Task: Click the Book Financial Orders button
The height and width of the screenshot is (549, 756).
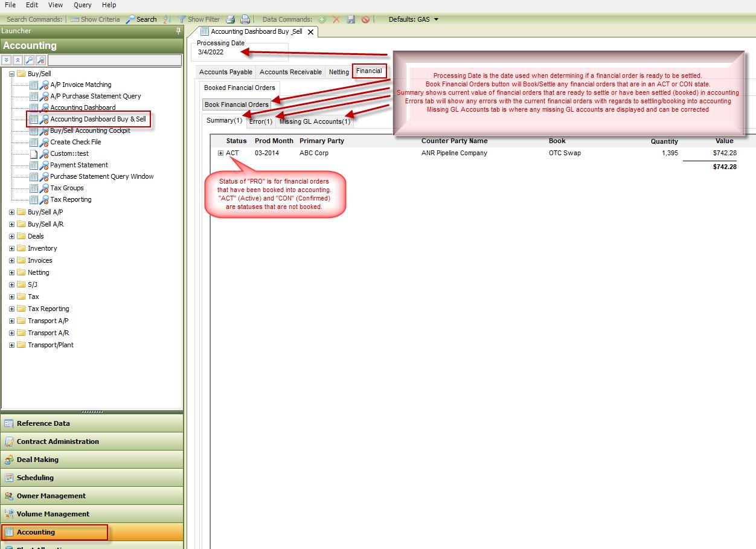Action: [x=237, y=104]
